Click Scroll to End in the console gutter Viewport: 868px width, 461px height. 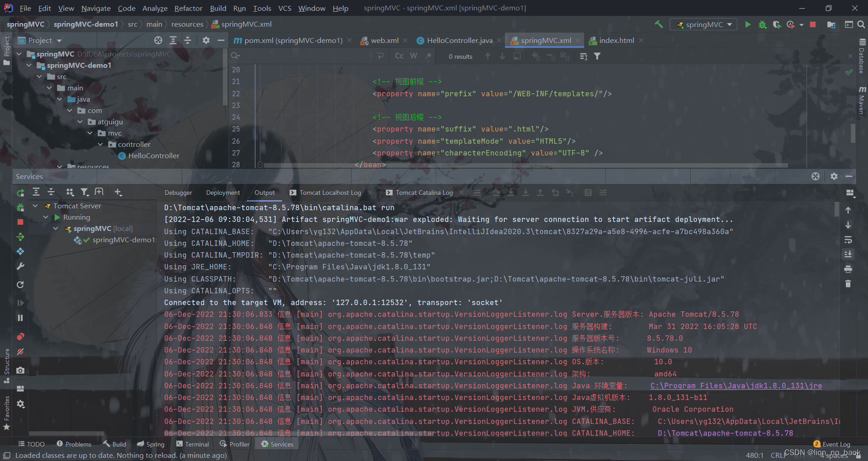pyautogui.click(x=848, y=254)
